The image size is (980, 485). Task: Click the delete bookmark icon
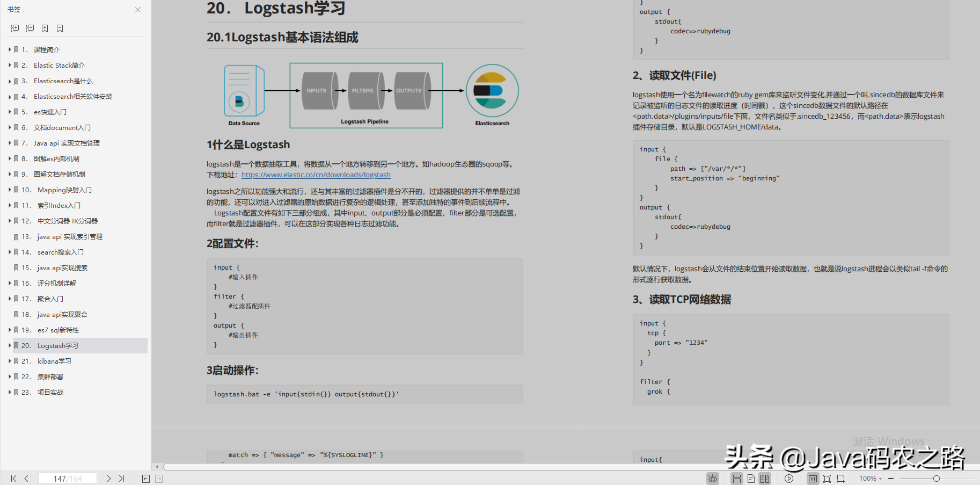[60, 28]
